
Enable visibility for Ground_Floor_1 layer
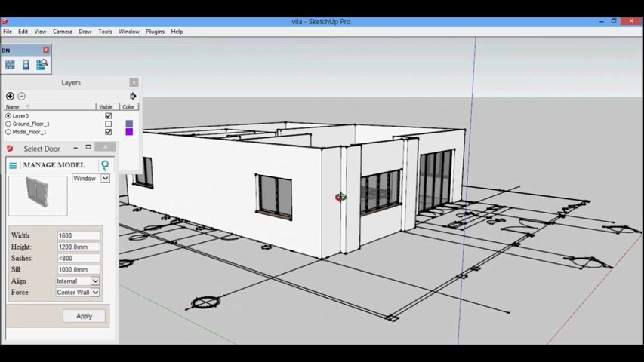[x=109, y=124]
